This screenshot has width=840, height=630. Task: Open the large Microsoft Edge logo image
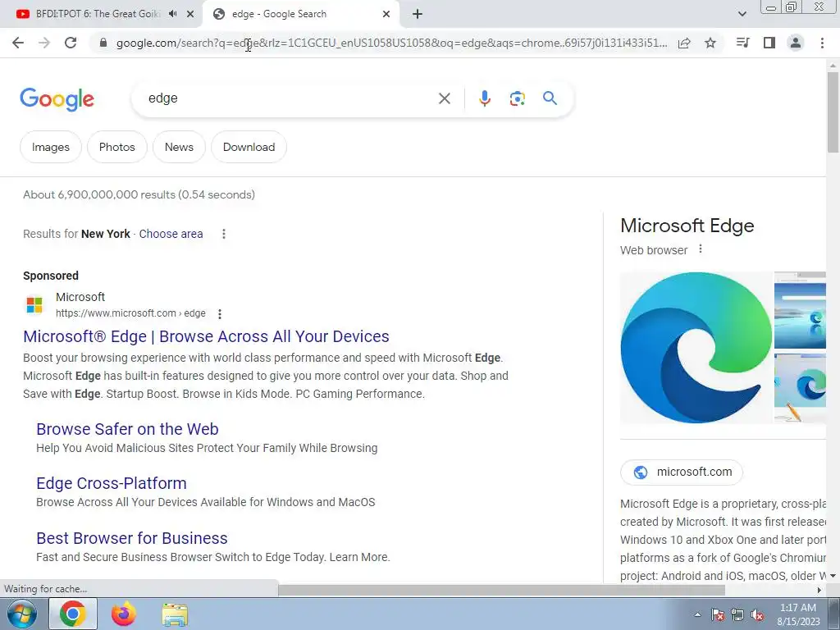click(x=696, y=348)
